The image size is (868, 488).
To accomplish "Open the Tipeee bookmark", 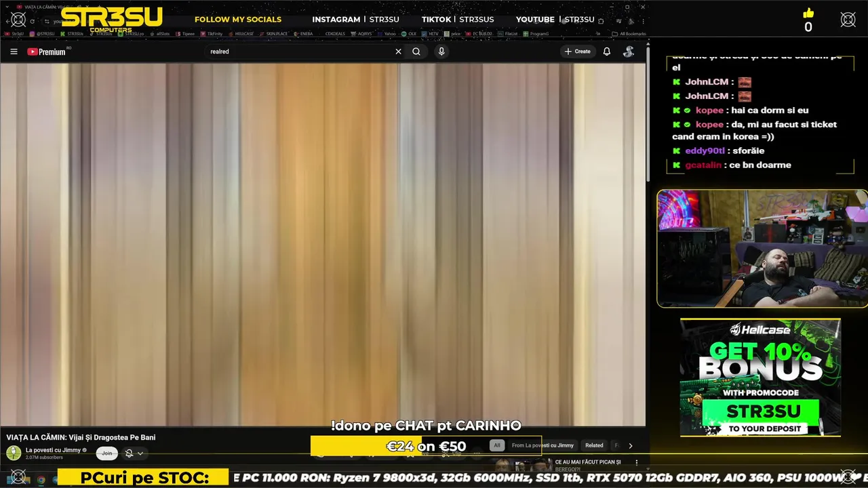I will [185, 33].
